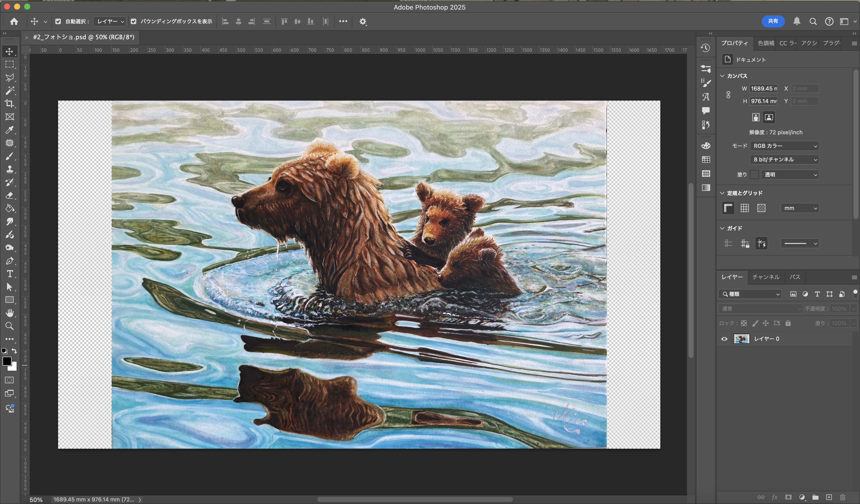Select the Eraser tool
The width and height of the screenshot is (860, 504).
10,195
